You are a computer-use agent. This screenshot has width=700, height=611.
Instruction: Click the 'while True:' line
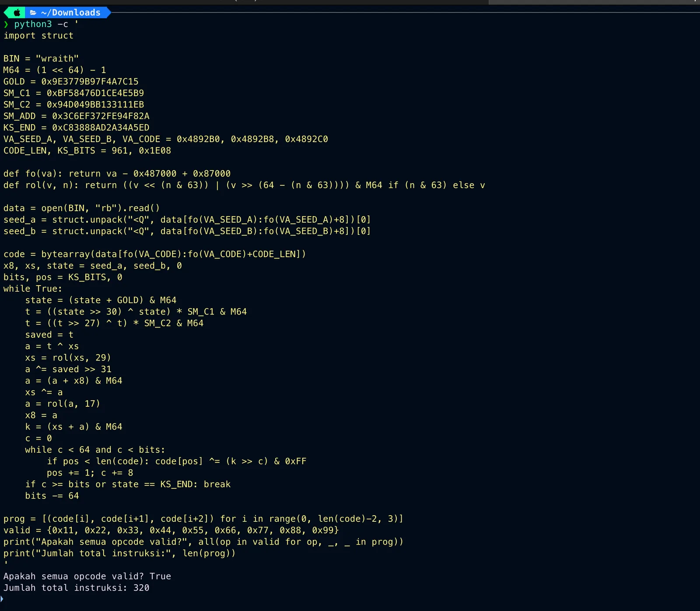click(x=33, y=289)
